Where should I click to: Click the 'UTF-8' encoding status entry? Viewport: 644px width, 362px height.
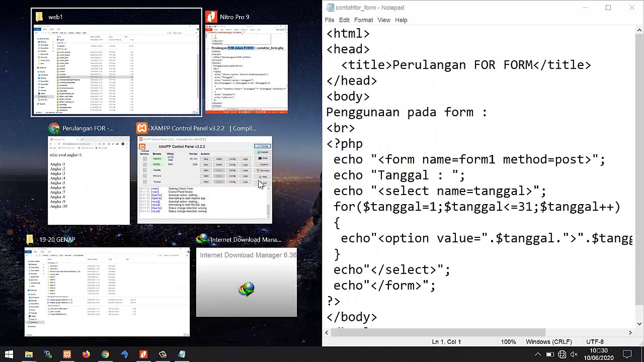[595, 342]
